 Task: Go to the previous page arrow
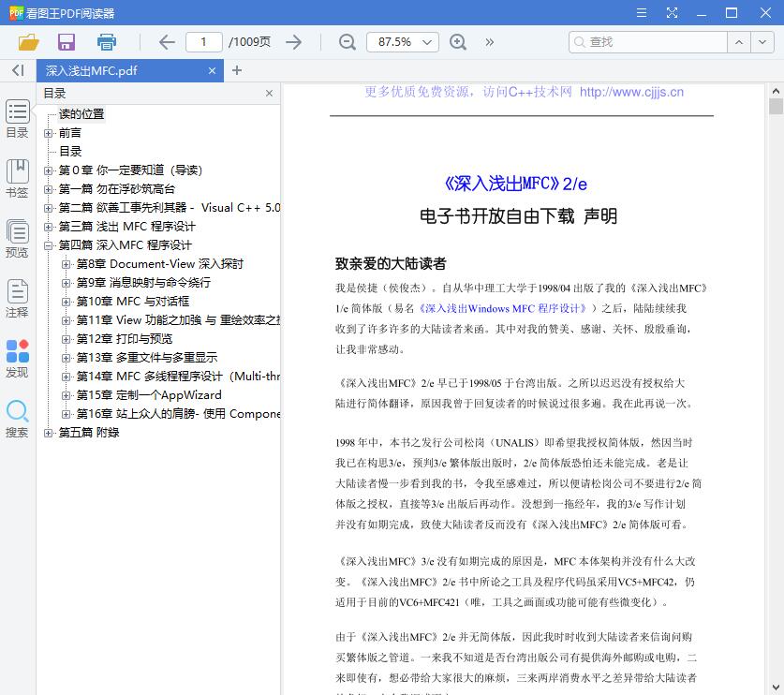tap(167, 42)
